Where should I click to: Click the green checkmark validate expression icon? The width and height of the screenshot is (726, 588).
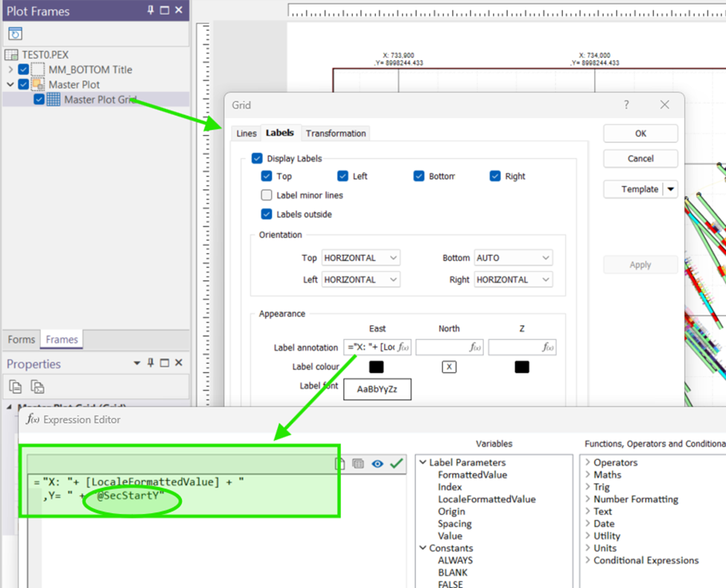coord(396,464)
